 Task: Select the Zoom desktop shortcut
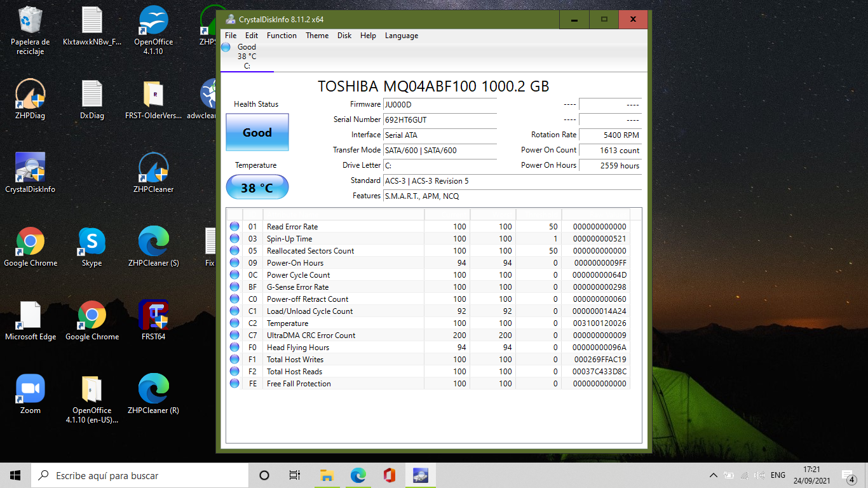pos(30,394)
